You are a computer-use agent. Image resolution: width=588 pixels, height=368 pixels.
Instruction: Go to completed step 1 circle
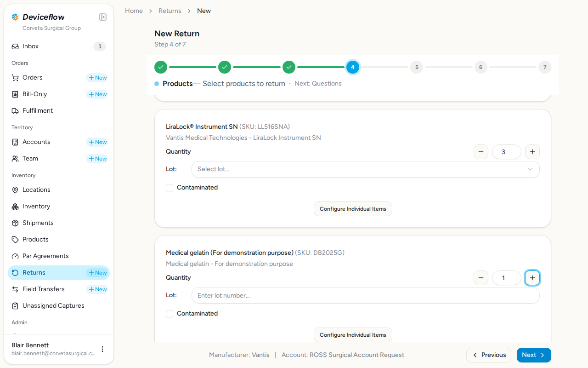[x=161, y=67]
